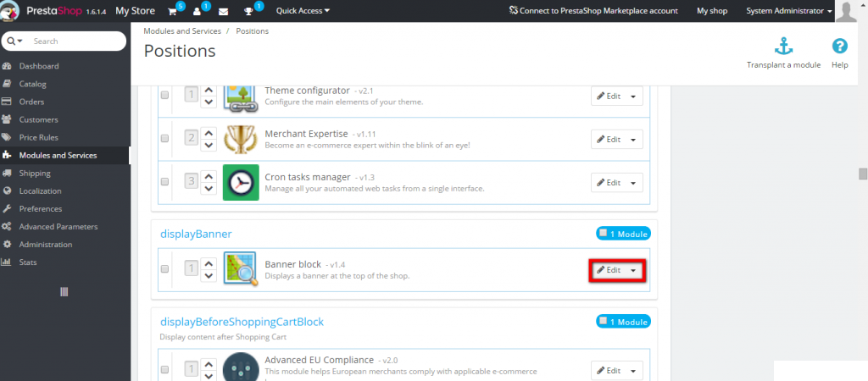Move Cron tasks manager down one position
The height and width of the screenshot is (381, 868).
coord(209,189)
